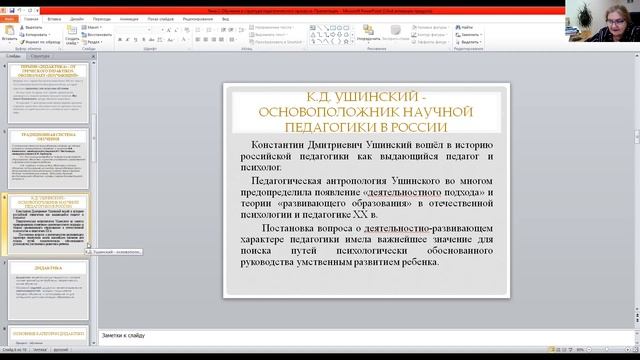Open the Переходы ribbon tab
640x360 pixels.
coord(102,19)
